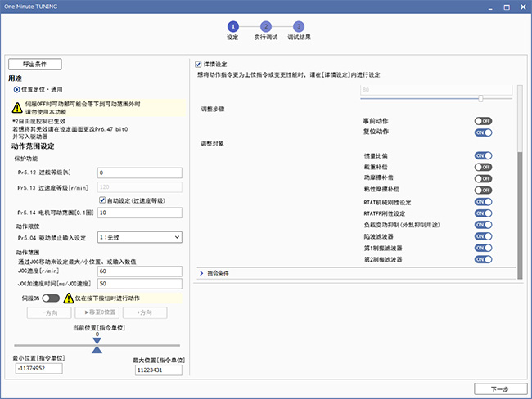Expand the 指令条件 section
The image size is (532, 399).
pyautogui.click(x=202, y=273)
